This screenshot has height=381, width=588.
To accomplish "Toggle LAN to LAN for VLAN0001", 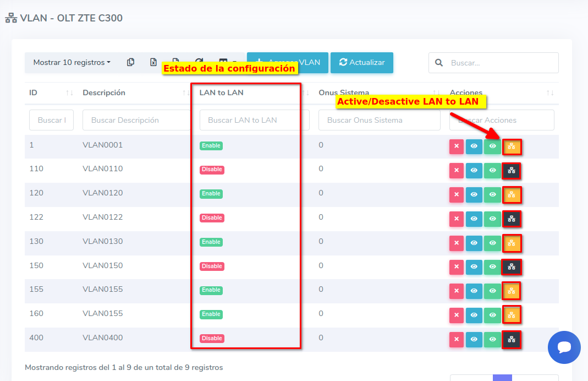I will click(x=512, y=147).
